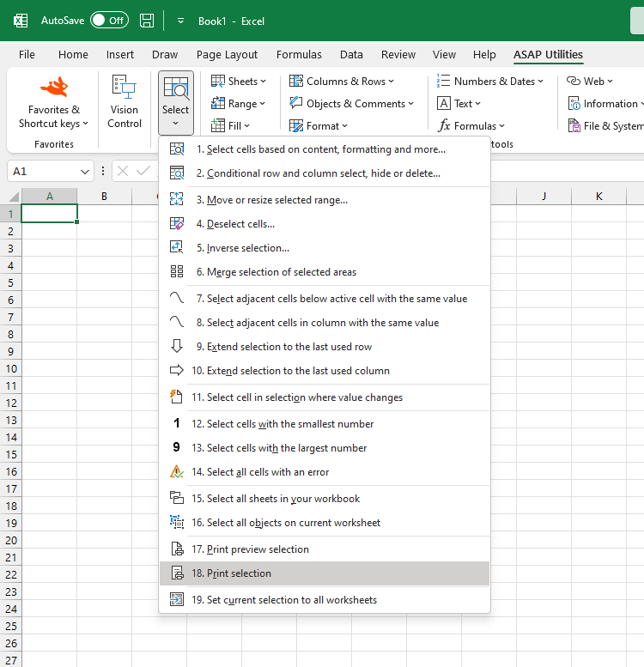This screenshot has height=667, width=644.
Task: Click the Save disk icon
Action: click(x=147, y=21)
